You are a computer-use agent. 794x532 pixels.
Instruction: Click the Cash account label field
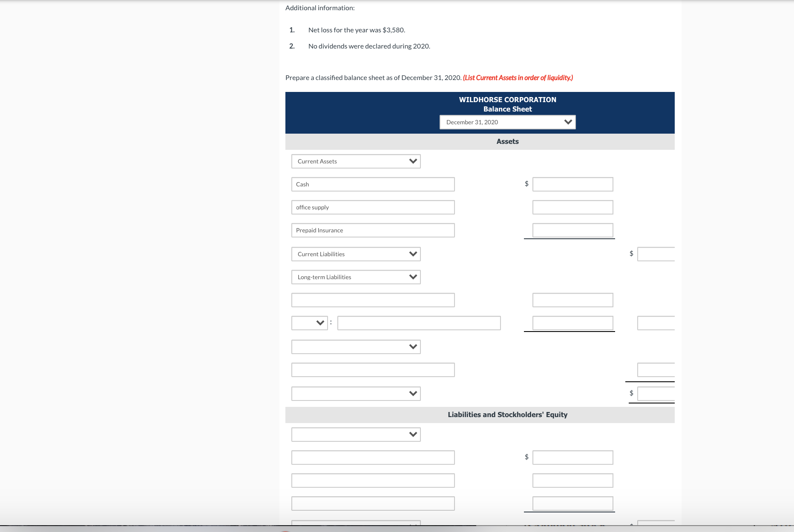373,184
